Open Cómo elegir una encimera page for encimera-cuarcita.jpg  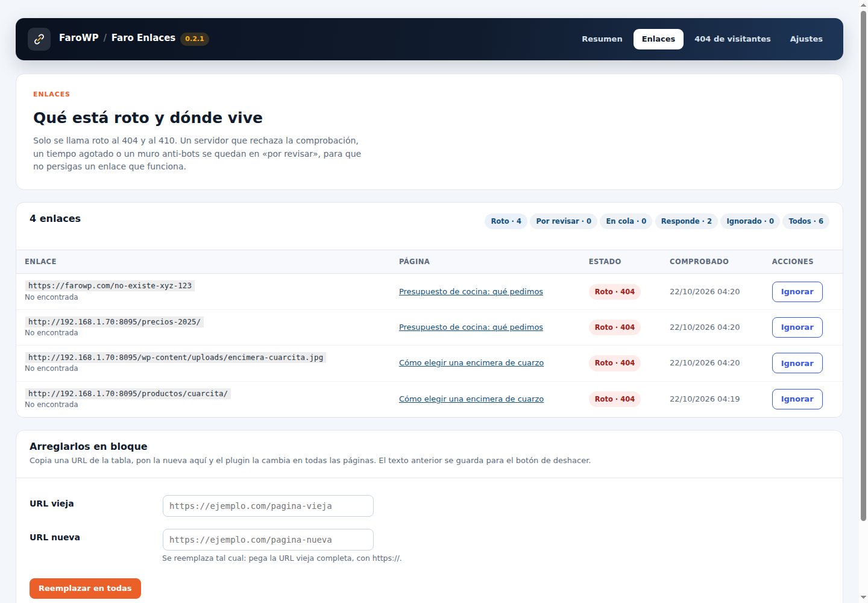point(471,363)
